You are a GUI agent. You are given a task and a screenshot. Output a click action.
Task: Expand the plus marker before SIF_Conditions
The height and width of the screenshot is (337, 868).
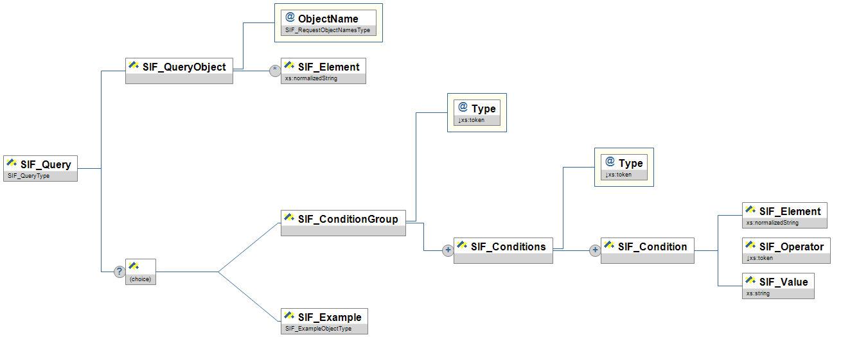coord(448,251)
